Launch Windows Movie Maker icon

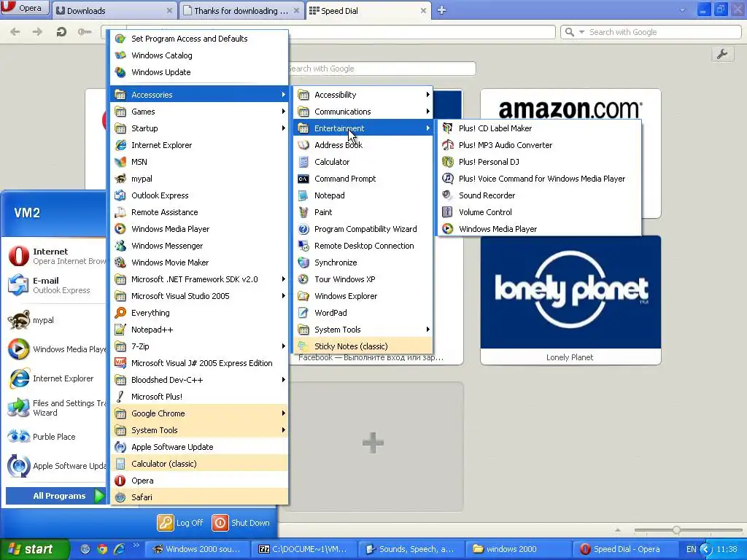[120, 262]
